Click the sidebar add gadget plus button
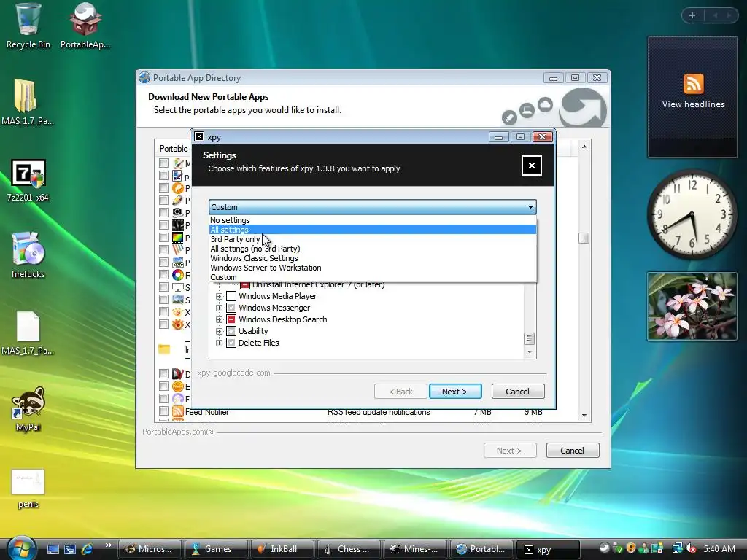Screen dimensions: 747x560 coord(692,15)
